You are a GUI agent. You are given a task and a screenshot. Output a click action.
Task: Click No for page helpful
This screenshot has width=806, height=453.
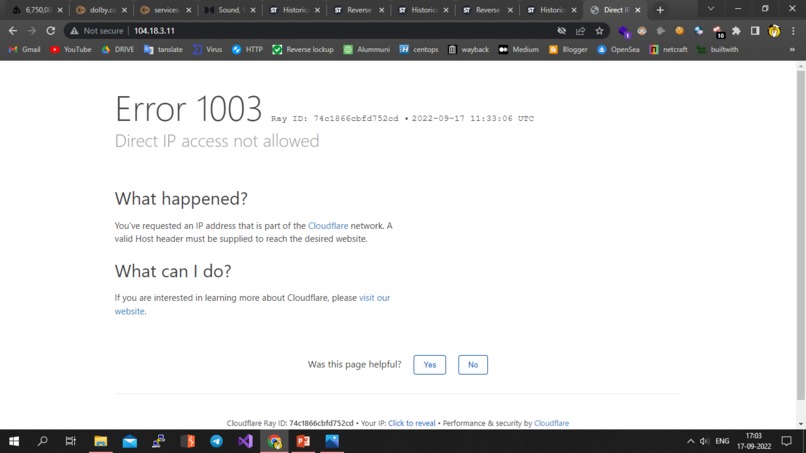(473, 365)
